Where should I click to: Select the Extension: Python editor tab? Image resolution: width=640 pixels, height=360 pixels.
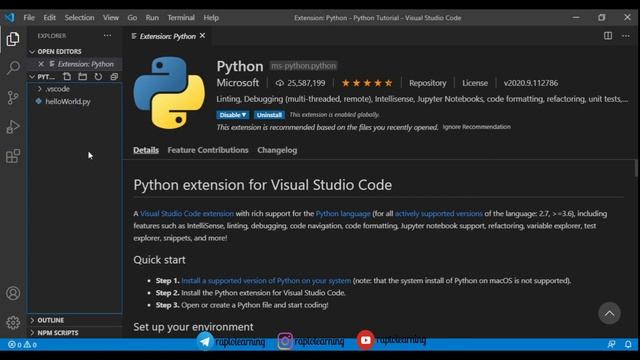pos(167,36)
